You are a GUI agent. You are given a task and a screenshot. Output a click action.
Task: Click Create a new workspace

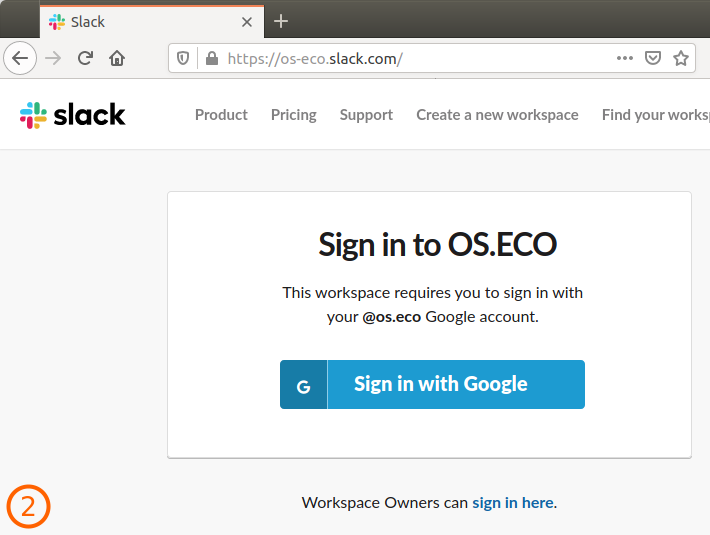click(497, 115)
